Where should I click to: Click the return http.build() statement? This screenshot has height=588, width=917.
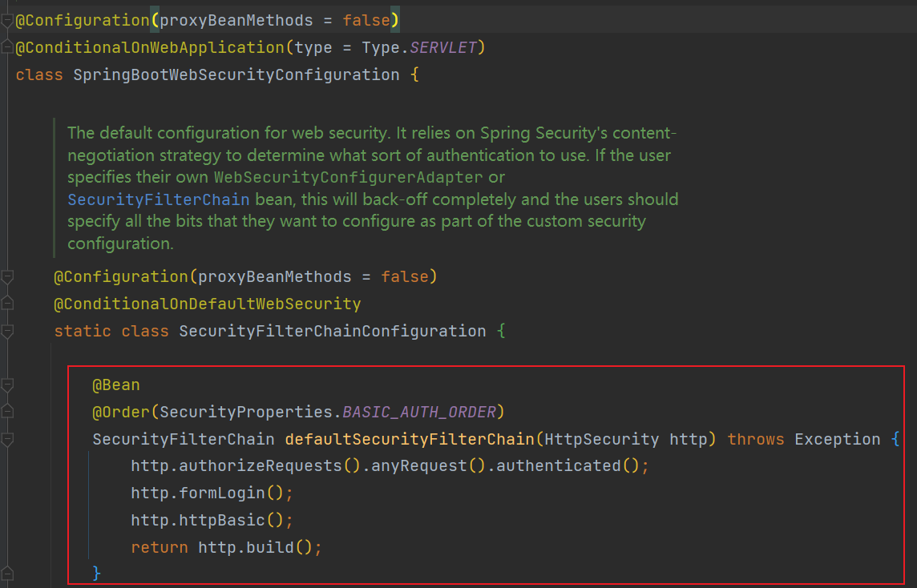pyautogui.click(x=226, y=547)
